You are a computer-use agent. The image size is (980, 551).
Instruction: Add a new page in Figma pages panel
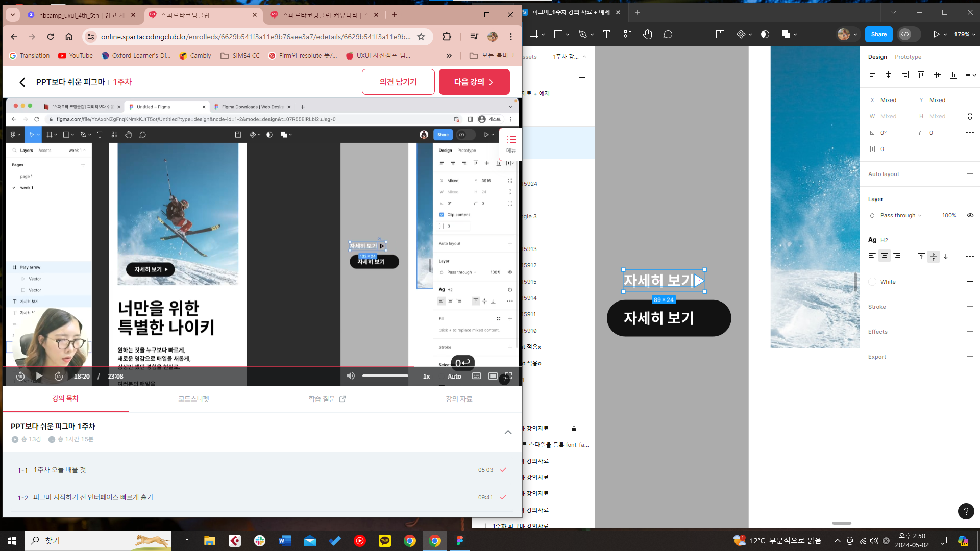(x=582, y=78)
